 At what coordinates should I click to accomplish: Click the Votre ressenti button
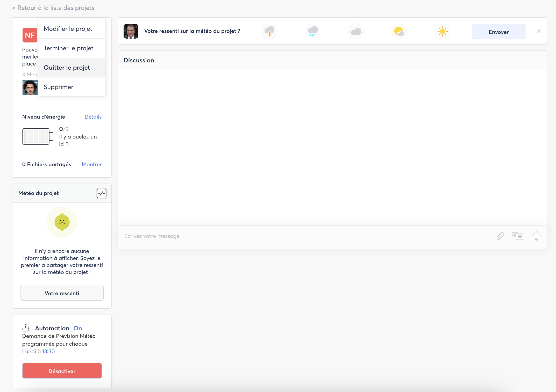(62, 293)
